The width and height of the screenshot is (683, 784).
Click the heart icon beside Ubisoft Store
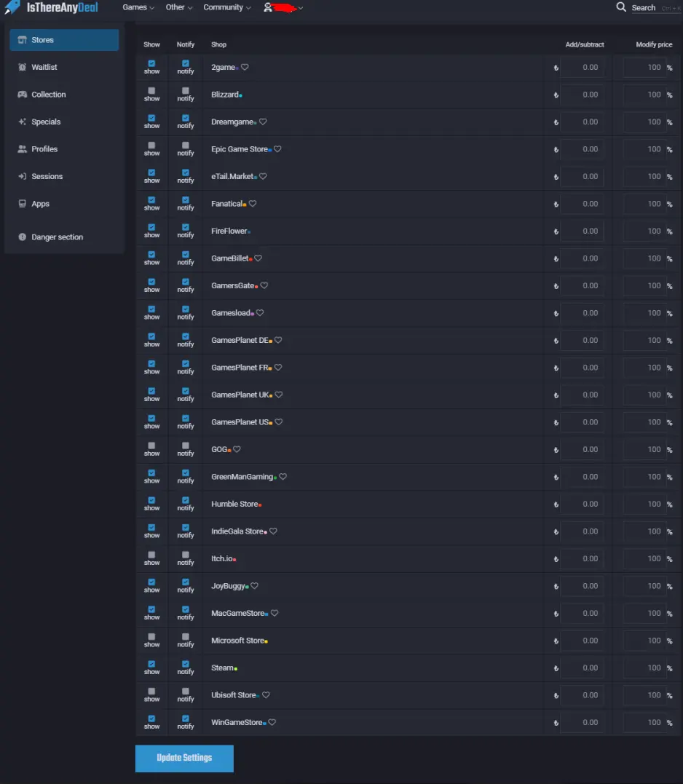point(266,695)
